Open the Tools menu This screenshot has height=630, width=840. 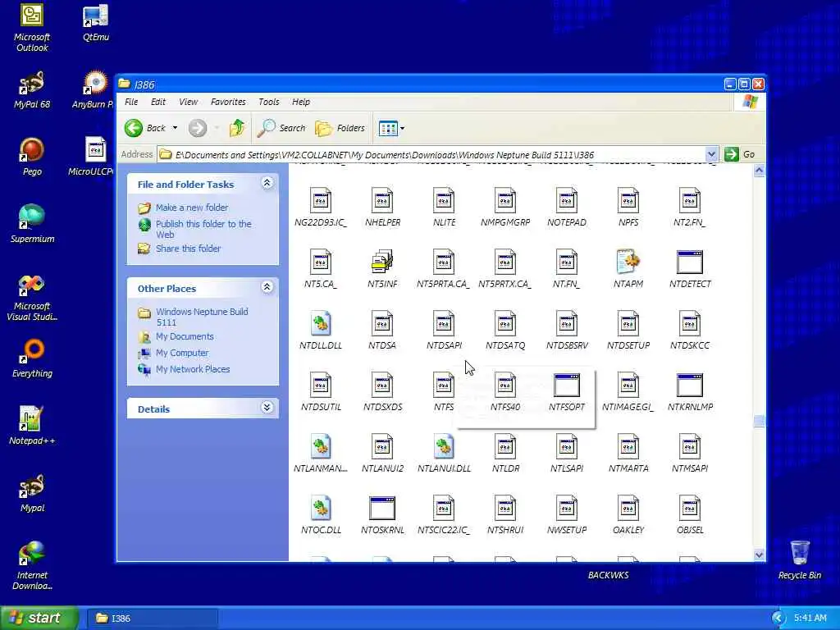[x=268, y=102]
